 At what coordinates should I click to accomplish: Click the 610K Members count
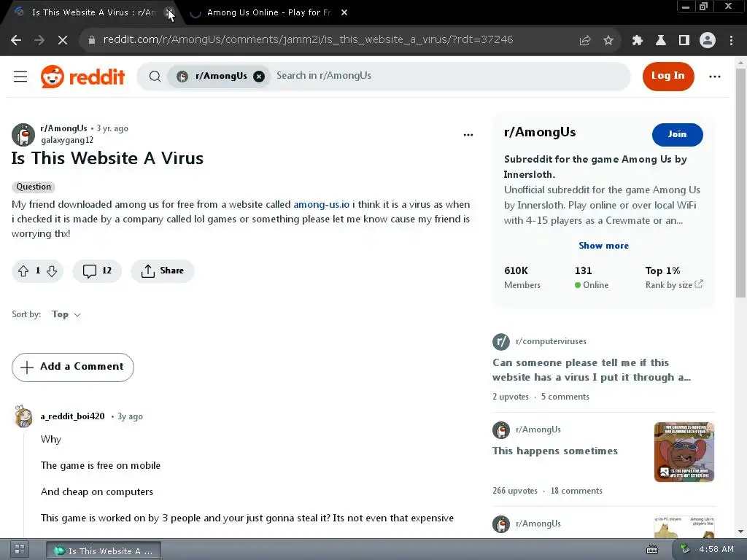(522, 278)
